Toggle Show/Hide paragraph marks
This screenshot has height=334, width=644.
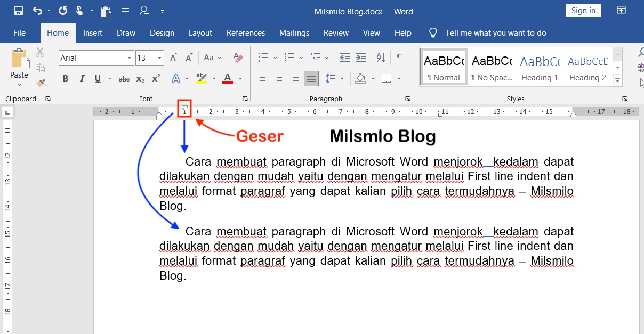tap(399, 58)
